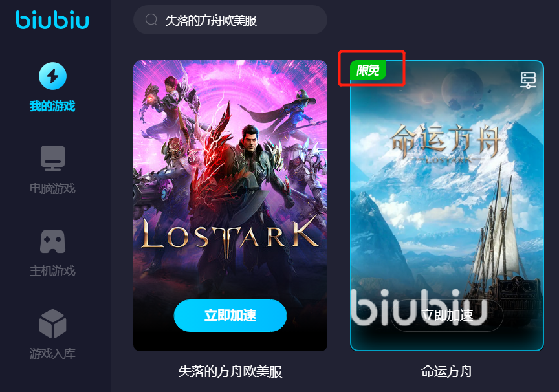Click the game library cube icon
The height and width of the screenshot is (392, 559).
[53, 323]
